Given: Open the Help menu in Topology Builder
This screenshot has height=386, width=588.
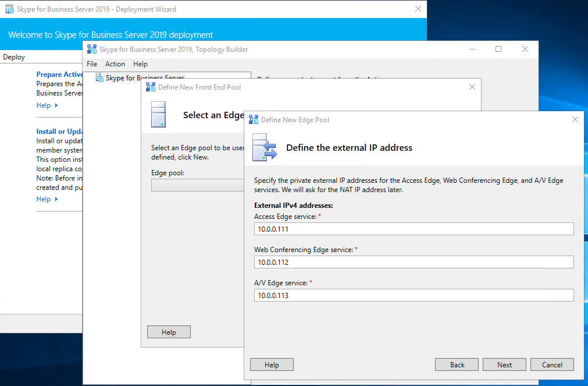Looking at the screenshot, I should (x=140, y=64).
